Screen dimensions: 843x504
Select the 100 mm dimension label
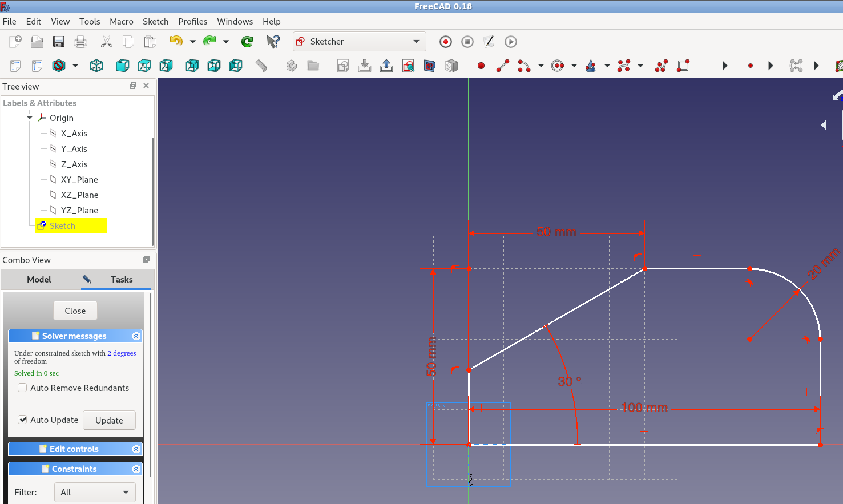(x=644, y=408)
